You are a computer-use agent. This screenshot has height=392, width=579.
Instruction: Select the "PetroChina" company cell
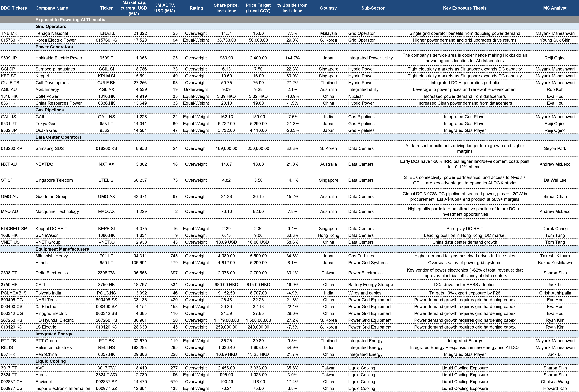point(46,354)
